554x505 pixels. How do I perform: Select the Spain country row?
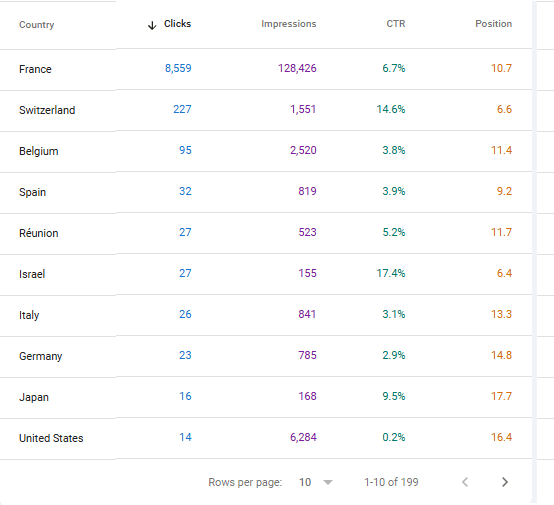266,192
